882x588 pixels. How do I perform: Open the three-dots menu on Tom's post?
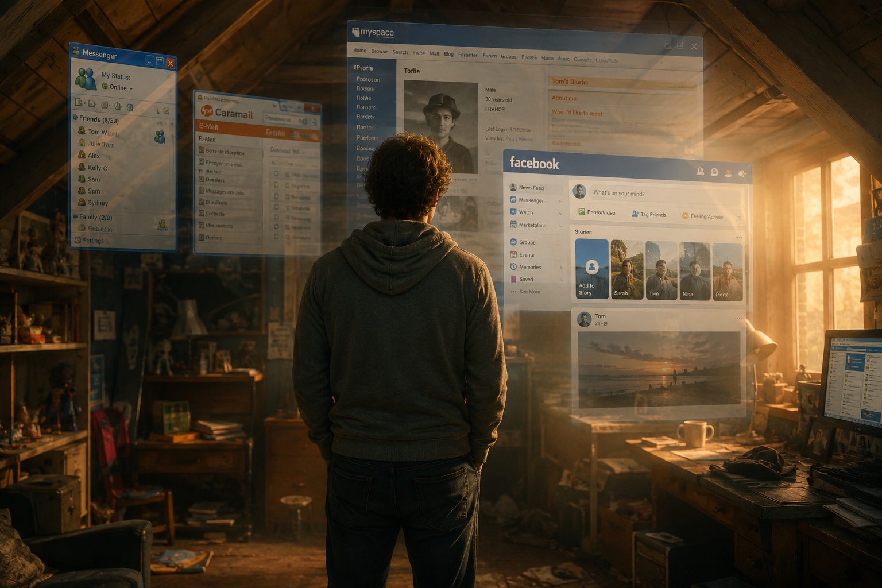tap(738, 318)
